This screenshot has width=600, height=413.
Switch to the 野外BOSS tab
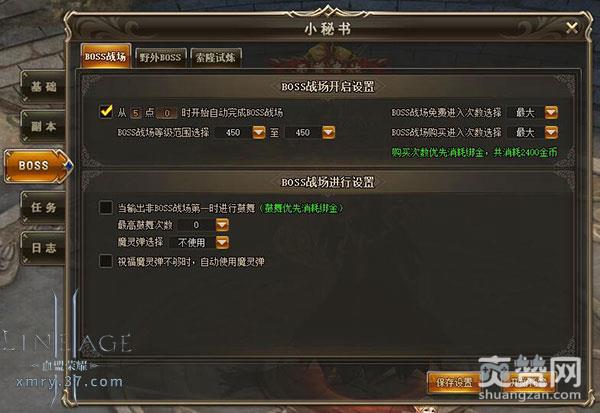click(x=160, y=57)
